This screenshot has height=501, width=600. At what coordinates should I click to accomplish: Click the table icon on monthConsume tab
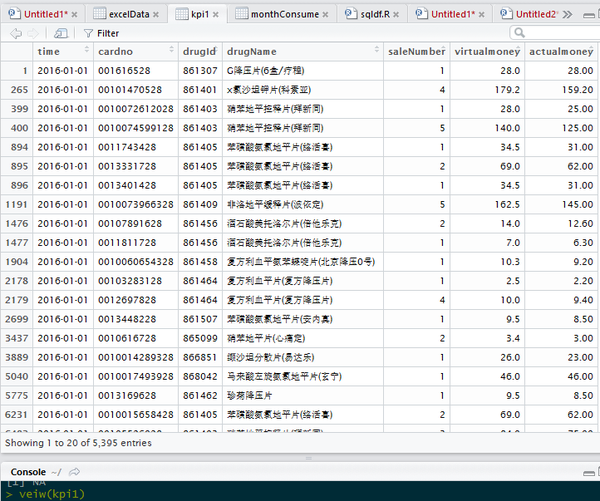(x=241, y=14)
